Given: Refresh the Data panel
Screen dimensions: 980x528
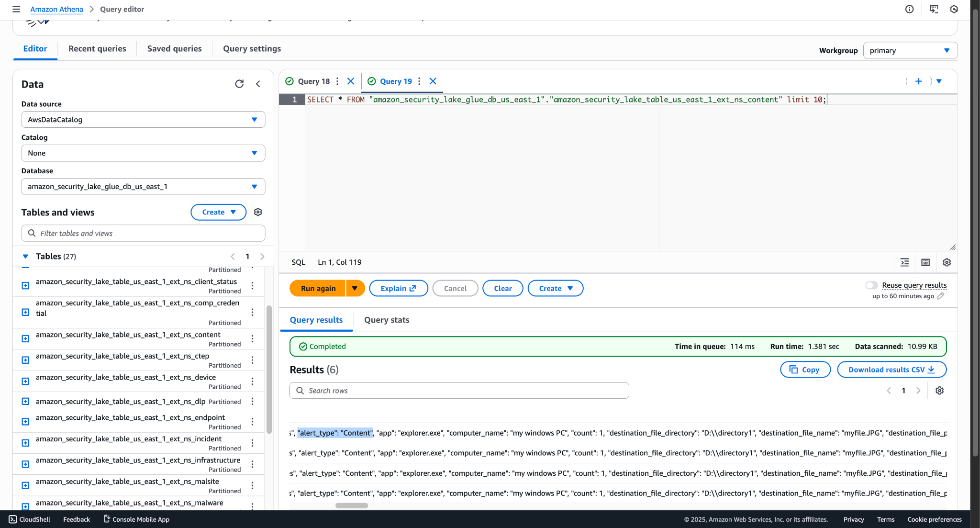Looking at the screenshot, I should (x=239, y=84).
